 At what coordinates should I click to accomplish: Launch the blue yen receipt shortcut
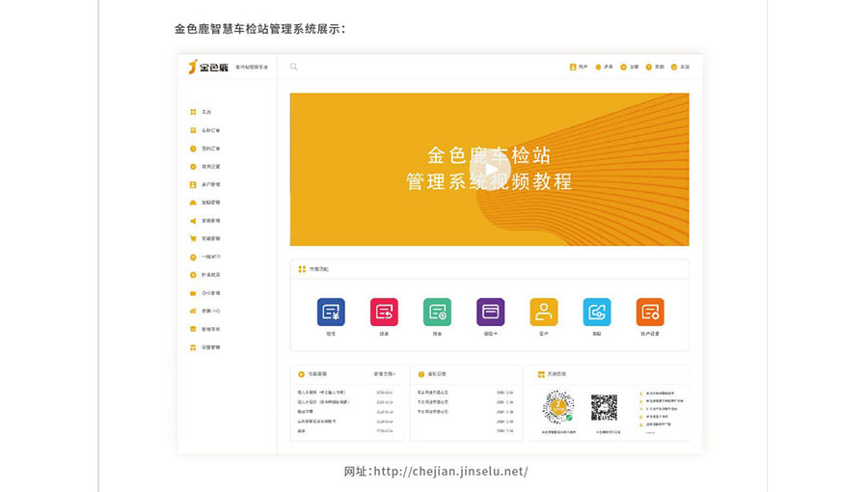pyautogui.click(x=331, y=313)
